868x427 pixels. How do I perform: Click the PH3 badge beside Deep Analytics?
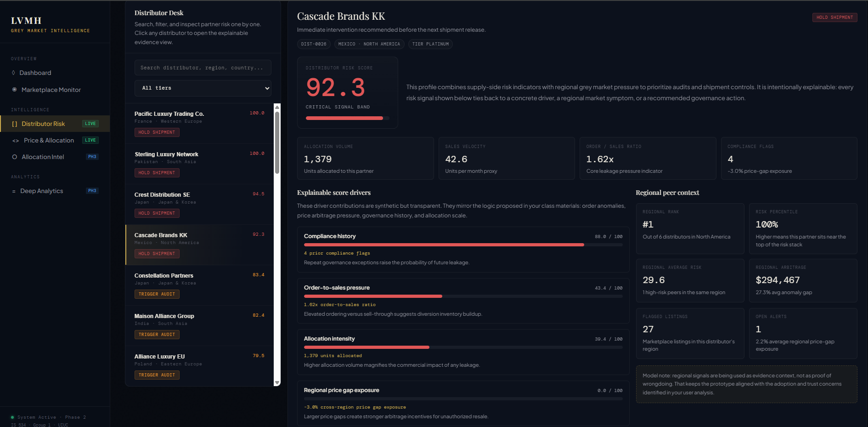point(92,191)
